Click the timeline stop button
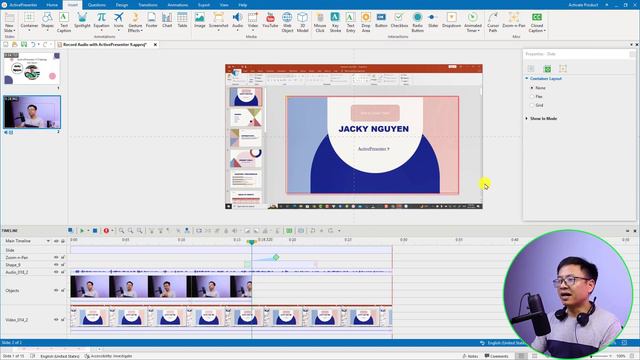640x360 pixels. [x=95, y=231]
